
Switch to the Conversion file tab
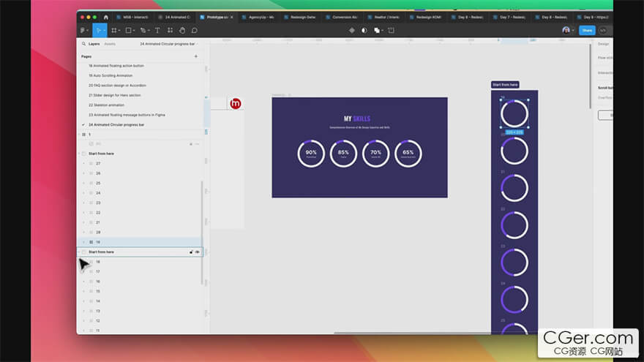tap(341, 18)
